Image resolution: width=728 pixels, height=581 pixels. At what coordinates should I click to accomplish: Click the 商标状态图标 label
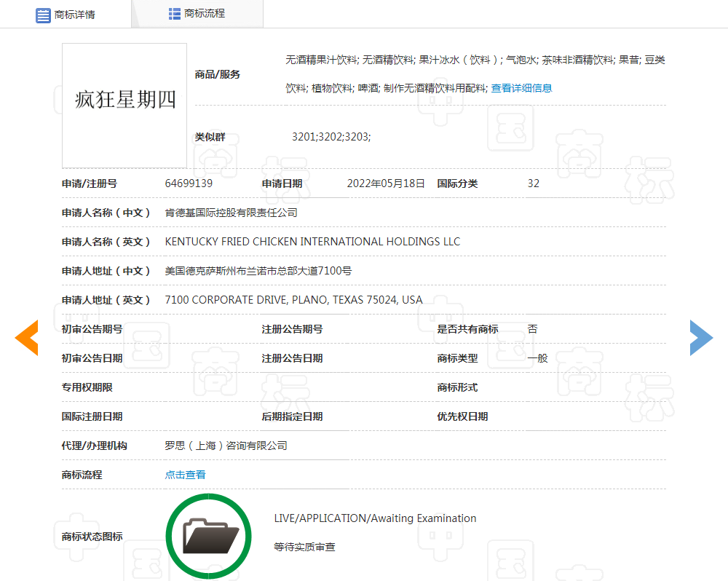point(92,537)
